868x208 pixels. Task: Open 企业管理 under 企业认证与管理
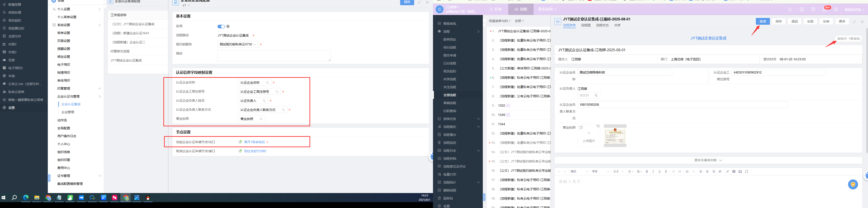pyautogui.click(x=68, y=112)
